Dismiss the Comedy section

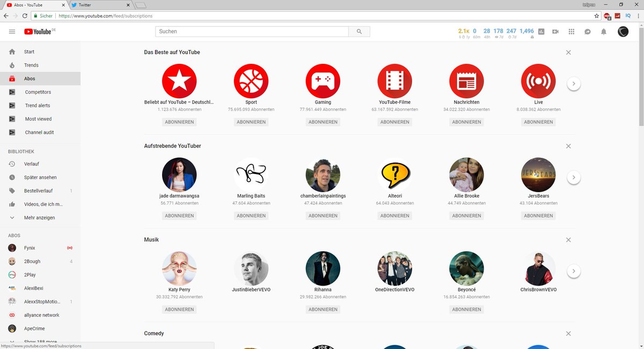click(568, 333)
